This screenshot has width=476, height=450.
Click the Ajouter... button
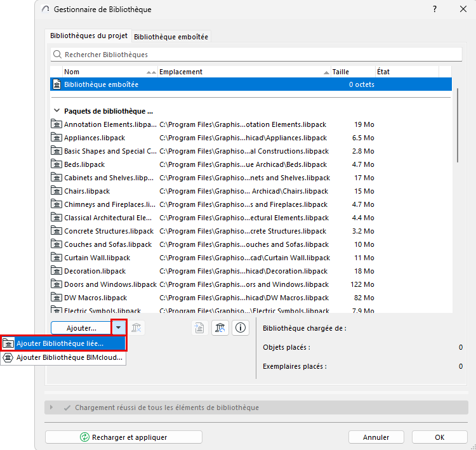coord(81,328)
